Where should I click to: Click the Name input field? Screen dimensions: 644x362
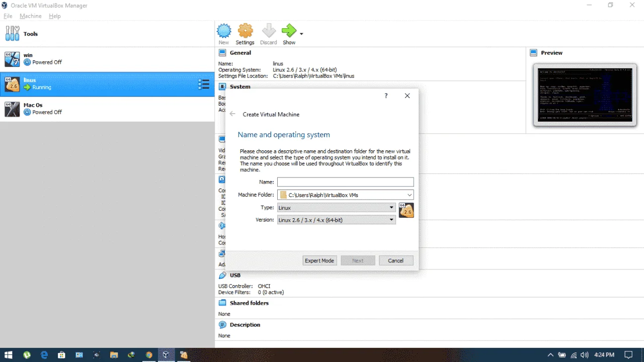(x=345, y=182)
